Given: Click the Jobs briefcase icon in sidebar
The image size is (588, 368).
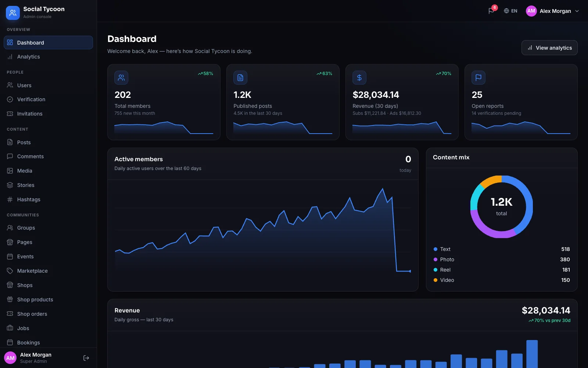Looking at the screenshot, I should [10, 328].
